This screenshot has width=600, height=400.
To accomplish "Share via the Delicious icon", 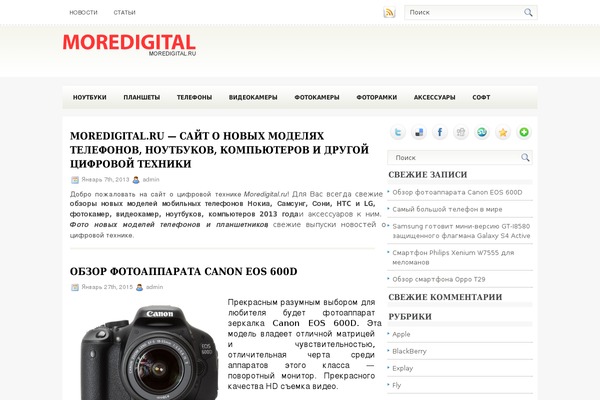I will click(419, 132).
